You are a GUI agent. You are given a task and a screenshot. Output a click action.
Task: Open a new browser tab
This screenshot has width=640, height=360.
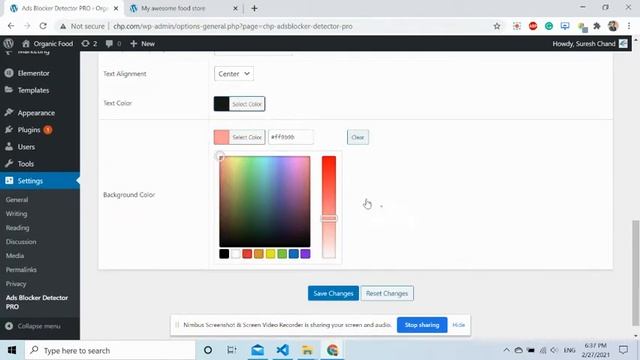coord(254,8)
